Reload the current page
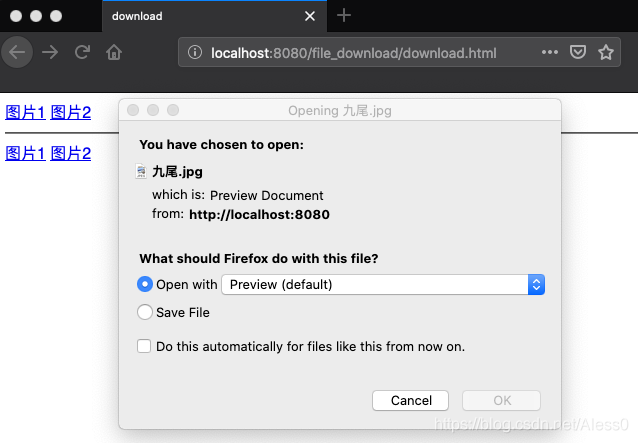The image size is (638, 443). coord(82,52)
